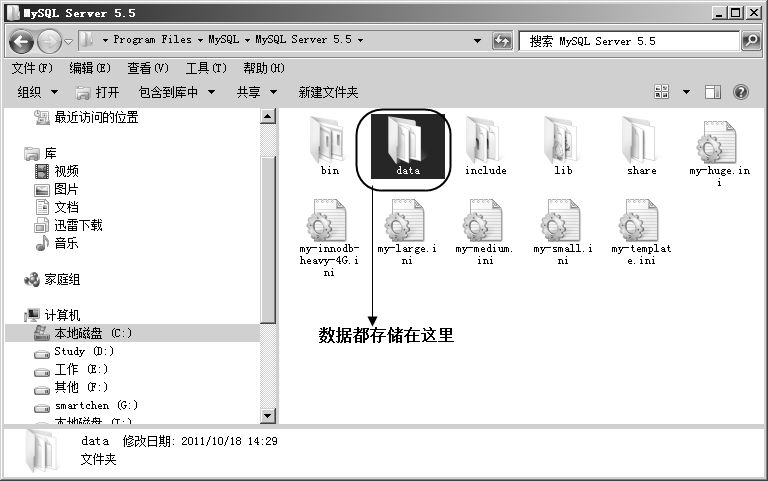Select the 视频 library
Screen dimensions: 768x481
(x=57, y=171)
